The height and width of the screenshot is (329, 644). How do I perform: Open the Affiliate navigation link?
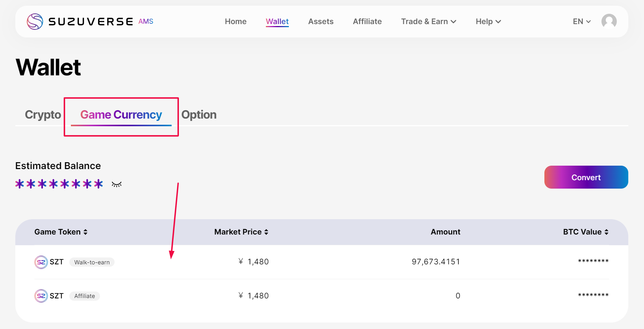367,22
